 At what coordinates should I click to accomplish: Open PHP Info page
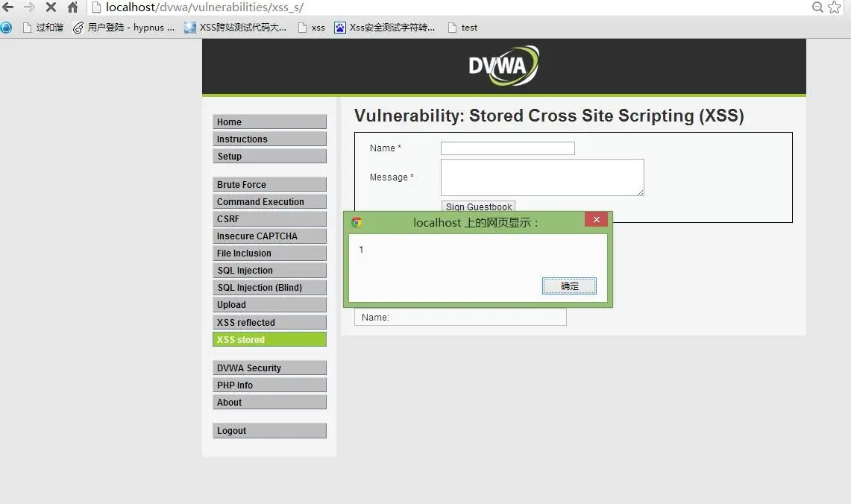point(269,385)
